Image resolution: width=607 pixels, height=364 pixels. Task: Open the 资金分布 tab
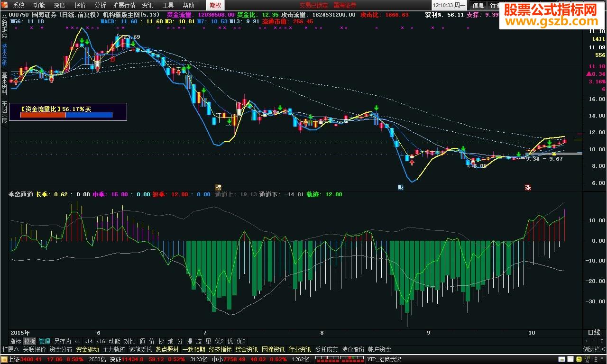pyautogui.click(x=61, y=349)
